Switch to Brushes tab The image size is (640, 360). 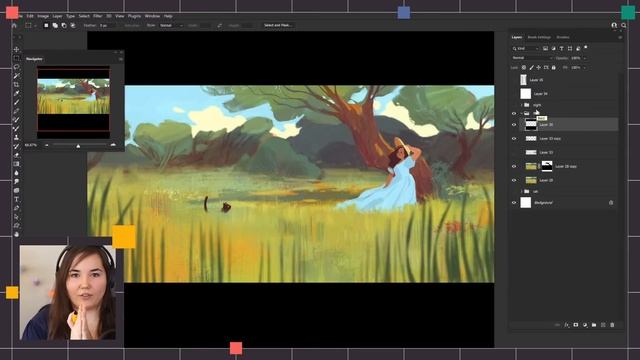coord(563,37)
